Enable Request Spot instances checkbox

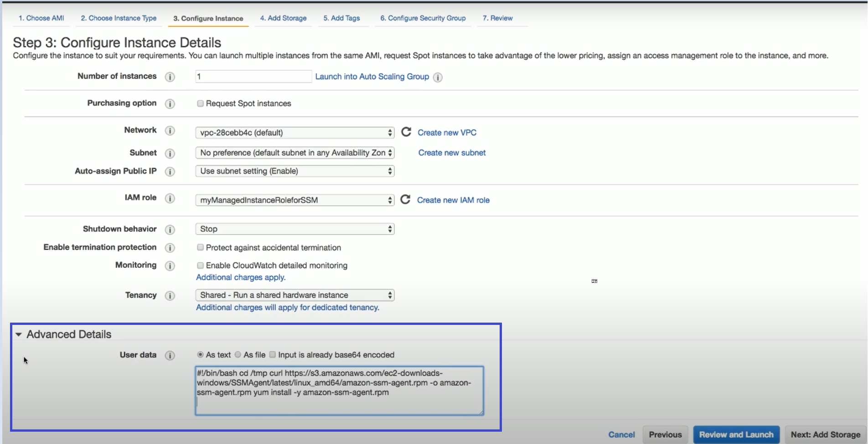coord(200,104)
